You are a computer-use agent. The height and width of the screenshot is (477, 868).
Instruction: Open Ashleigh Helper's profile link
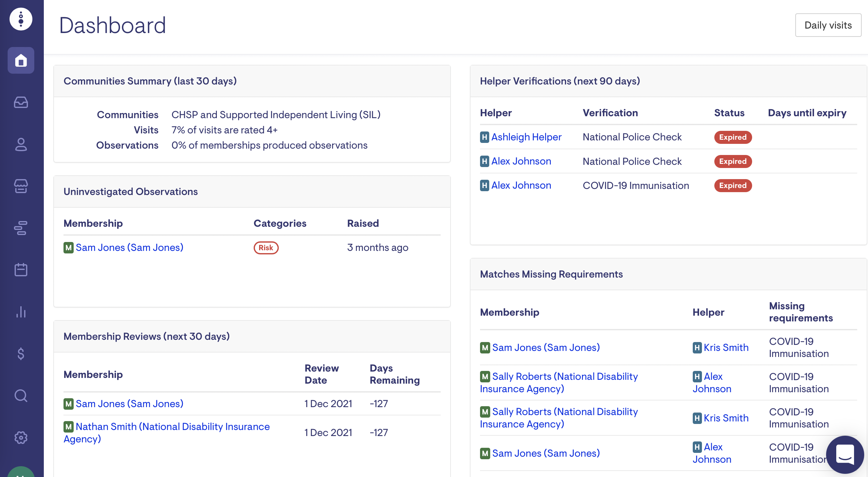(x=526, y=137)
